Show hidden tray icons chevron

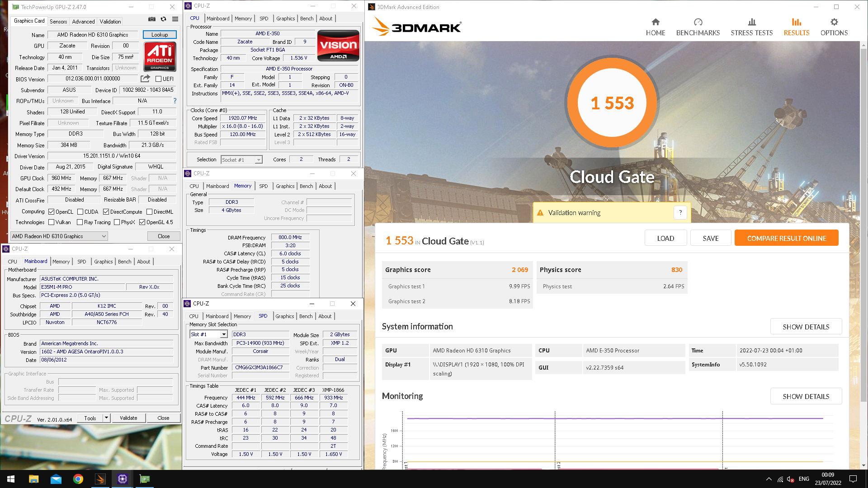[x=769, y=479]
